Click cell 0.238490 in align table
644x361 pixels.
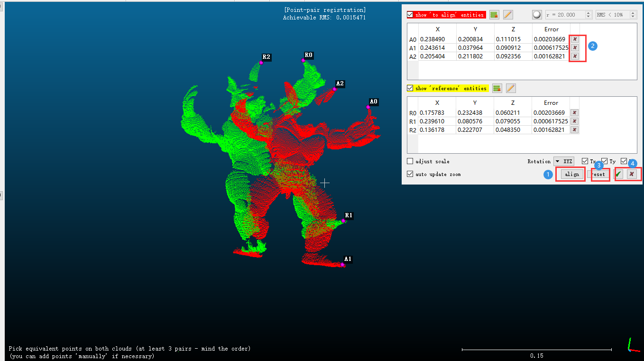point(437,39)
